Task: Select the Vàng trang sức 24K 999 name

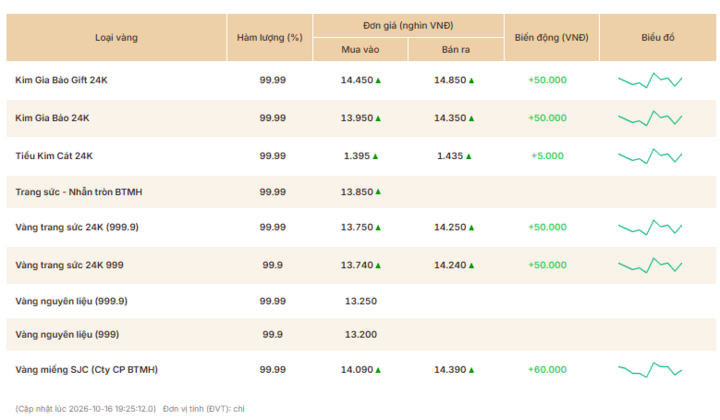Action: point(69,265)
